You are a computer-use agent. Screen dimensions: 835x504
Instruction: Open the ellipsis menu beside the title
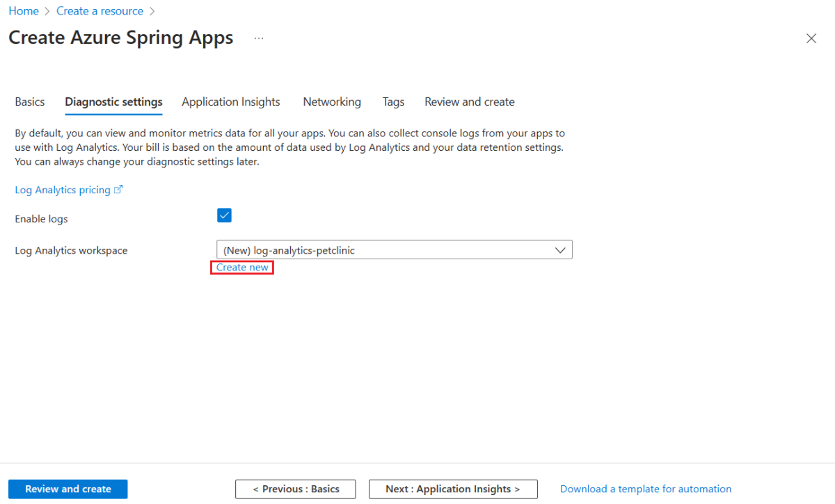tap(259, 38)
